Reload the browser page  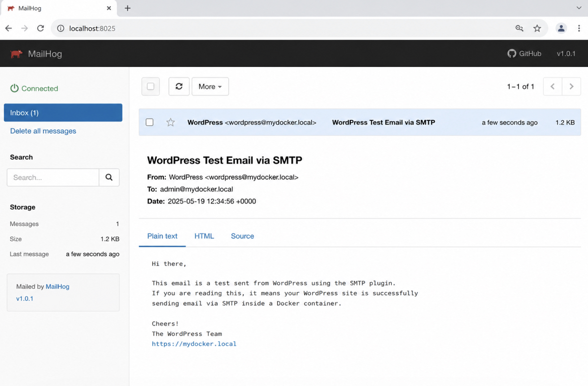coord(41,28)
